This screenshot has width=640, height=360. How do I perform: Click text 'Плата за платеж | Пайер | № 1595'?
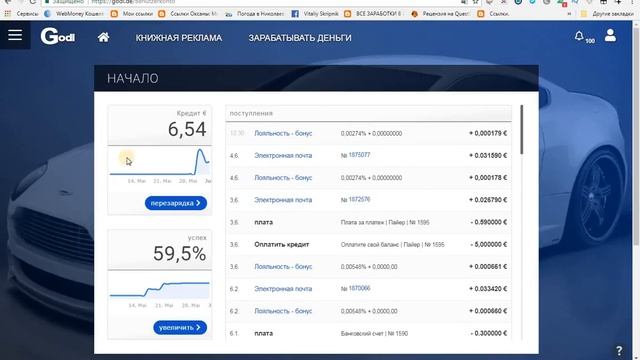tap(384, 222)
